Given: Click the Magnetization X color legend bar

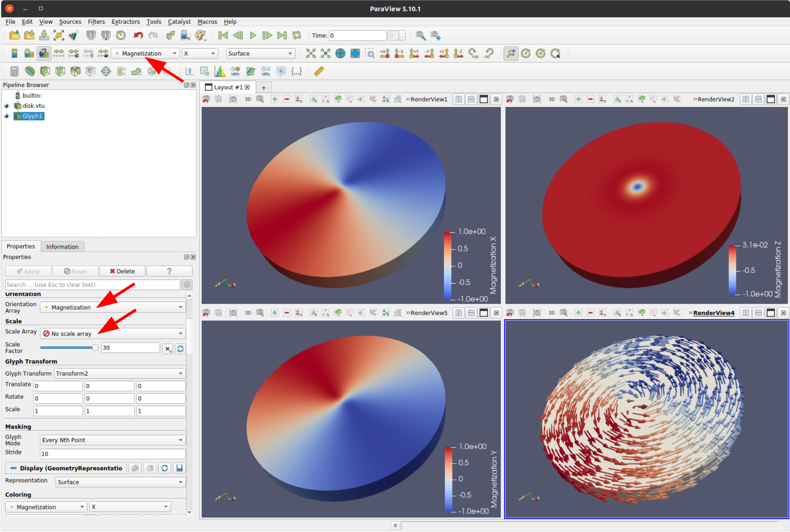Looking at the screenshot, I should point(448,266).
